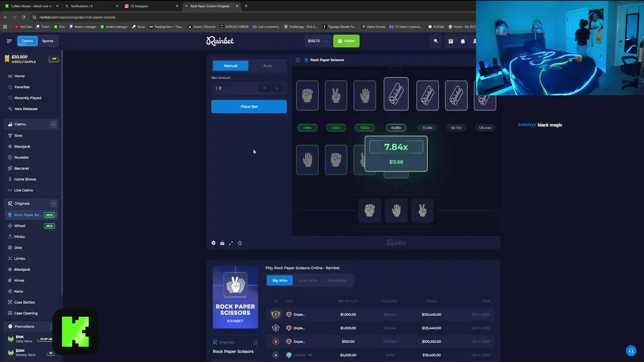Choose the rock fist hand button
The image size is (644, 362).
click(x=370, y=210)
